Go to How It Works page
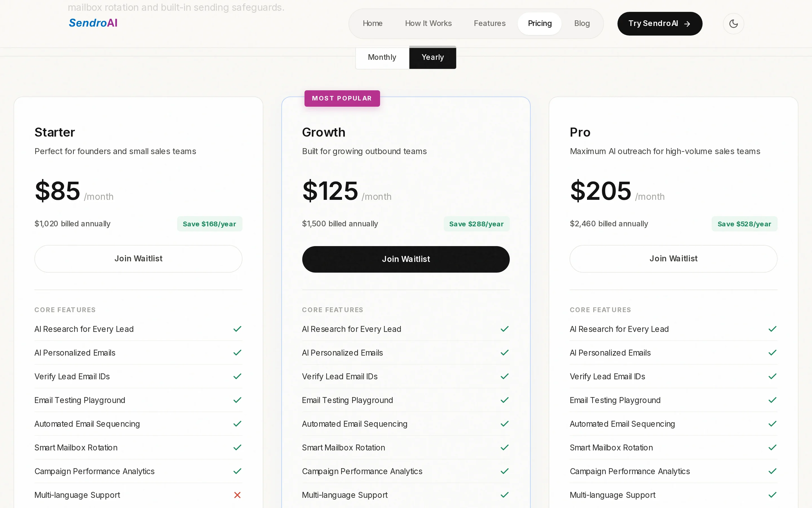The width and height of the screenshot is (812, 508). pos(428,23)
